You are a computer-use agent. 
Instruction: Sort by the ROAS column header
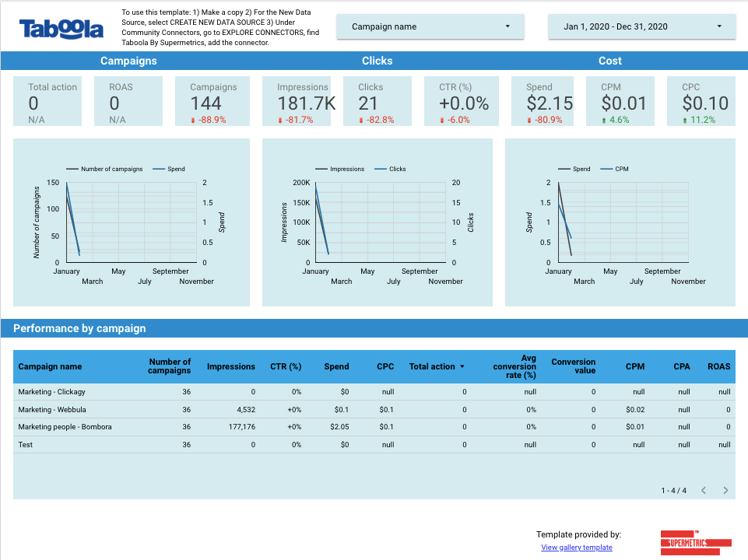coord(718,366)
